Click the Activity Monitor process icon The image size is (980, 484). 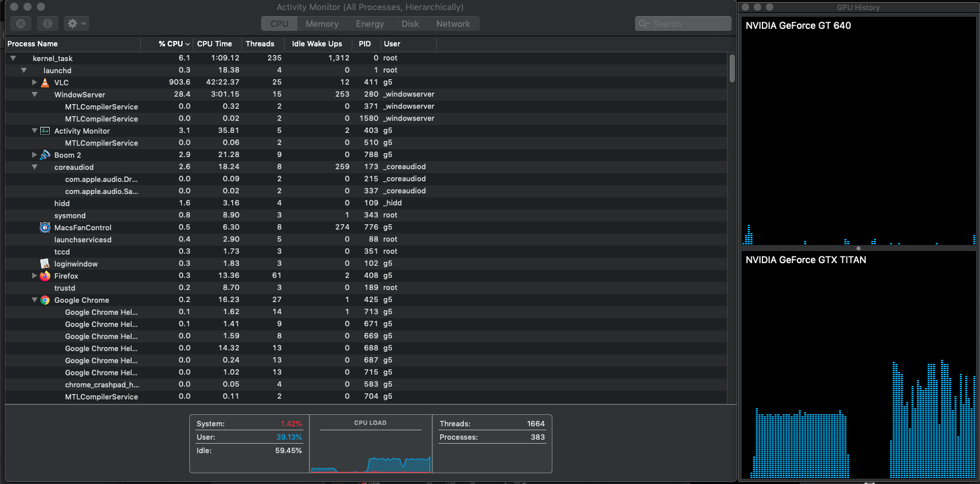pyautogui.click(x=45, y=131)
